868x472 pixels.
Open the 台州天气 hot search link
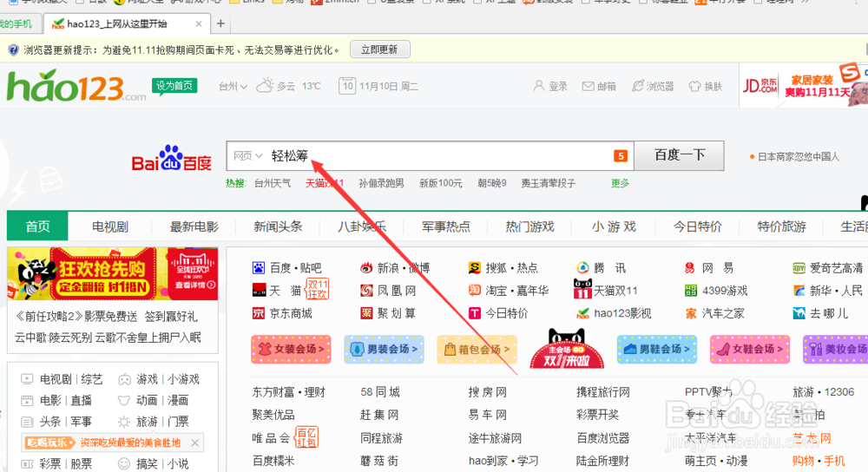(273, 183)
